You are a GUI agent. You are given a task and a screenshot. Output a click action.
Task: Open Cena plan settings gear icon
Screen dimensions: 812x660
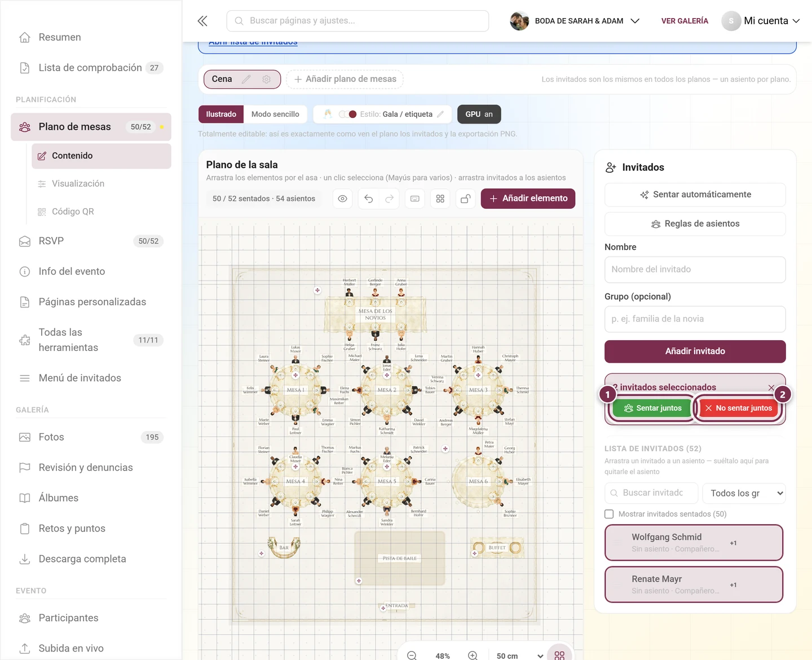click(267, 80)
